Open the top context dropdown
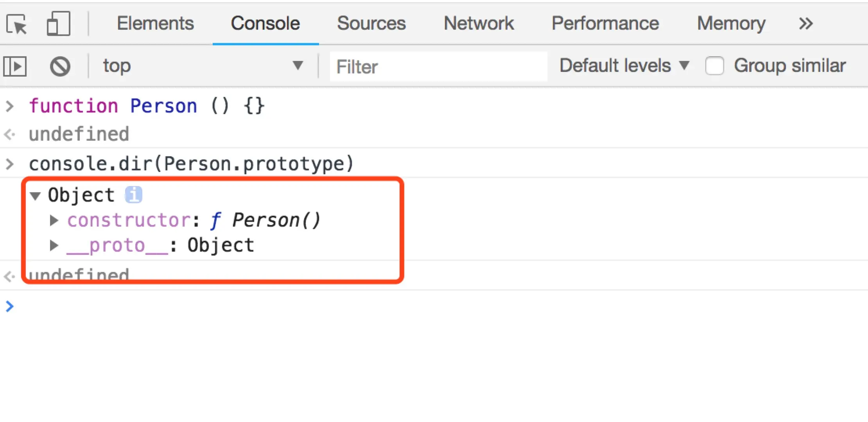The height and width of the screenshot is (422, 868). pyautogui.click(x=203, y=66)
